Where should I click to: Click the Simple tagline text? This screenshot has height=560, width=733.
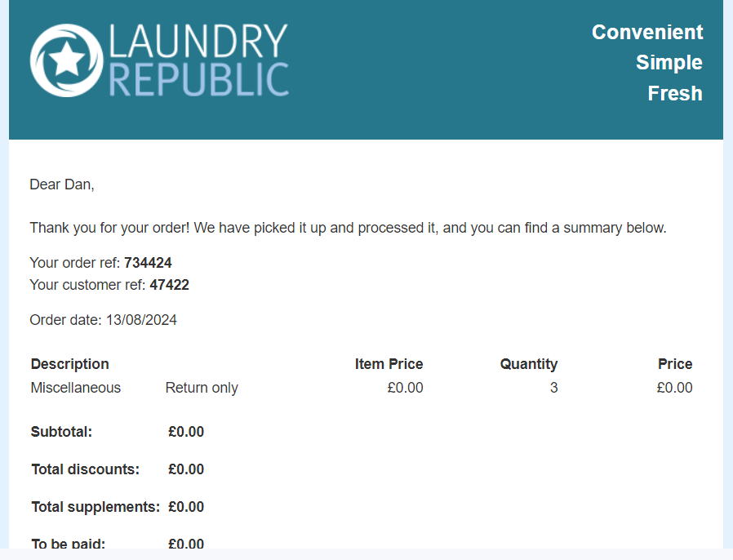click(x=669, y=63)
